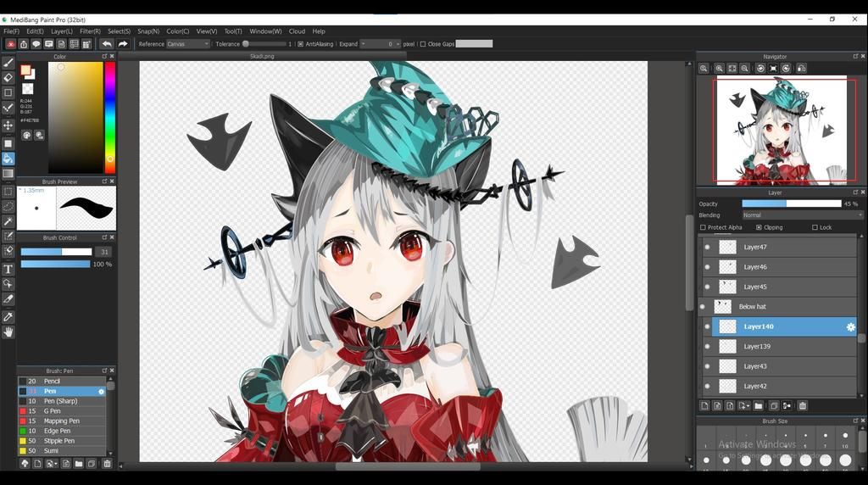Open the Blending mode Normal dropdown
868x485 pixels.
pos(803,215)
